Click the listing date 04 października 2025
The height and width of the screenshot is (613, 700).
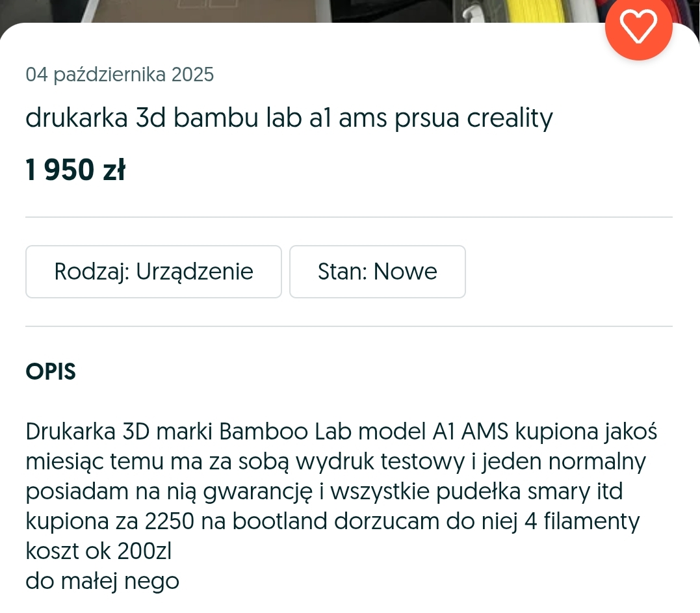120,75
